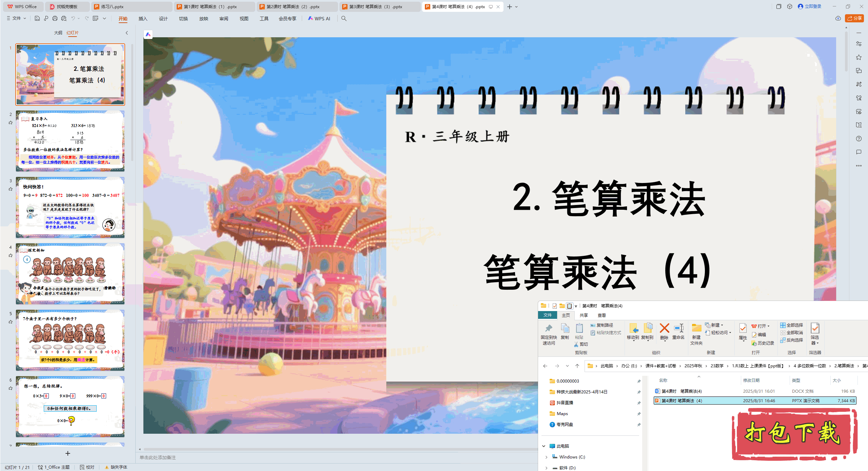Click 全部选择 in Explorer ribbon
868x471 pixels.
[791, 325]
